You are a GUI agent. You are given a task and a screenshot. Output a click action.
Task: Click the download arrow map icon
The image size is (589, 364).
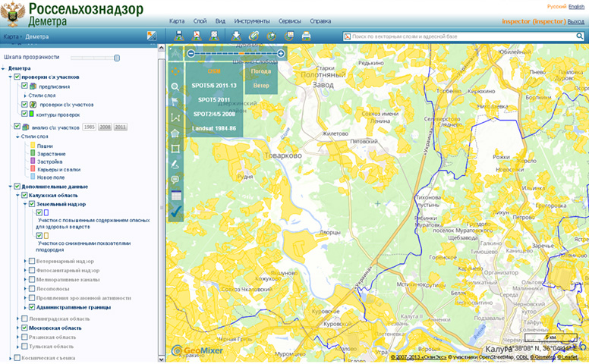pos(236,36)
